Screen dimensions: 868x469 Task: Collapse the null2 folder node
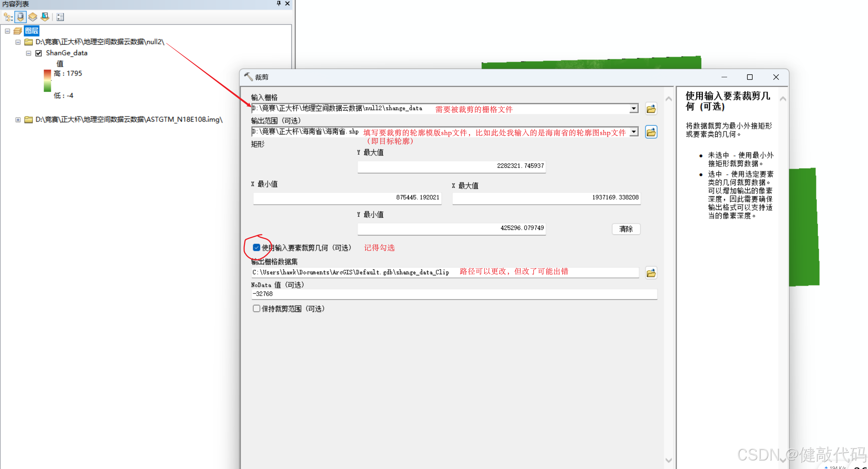click(x=18, y=42)
